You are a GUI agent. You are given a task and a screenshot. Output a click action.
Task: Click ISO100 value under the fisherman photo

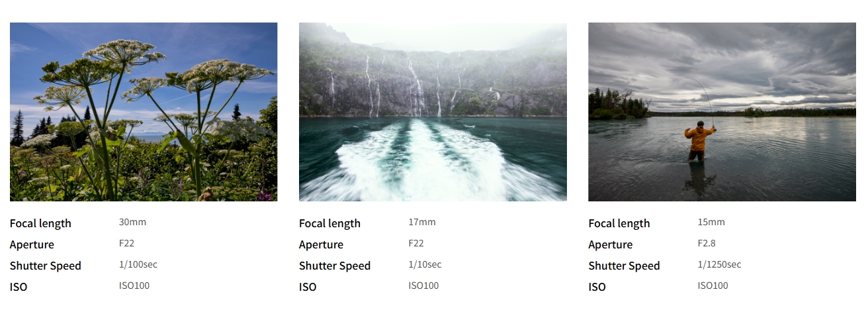[x=713, y=286]
